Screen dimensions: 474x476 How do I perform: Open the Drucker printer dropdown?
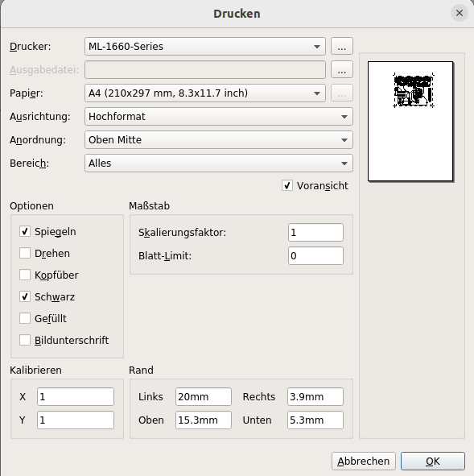click(x=205, y=47)
